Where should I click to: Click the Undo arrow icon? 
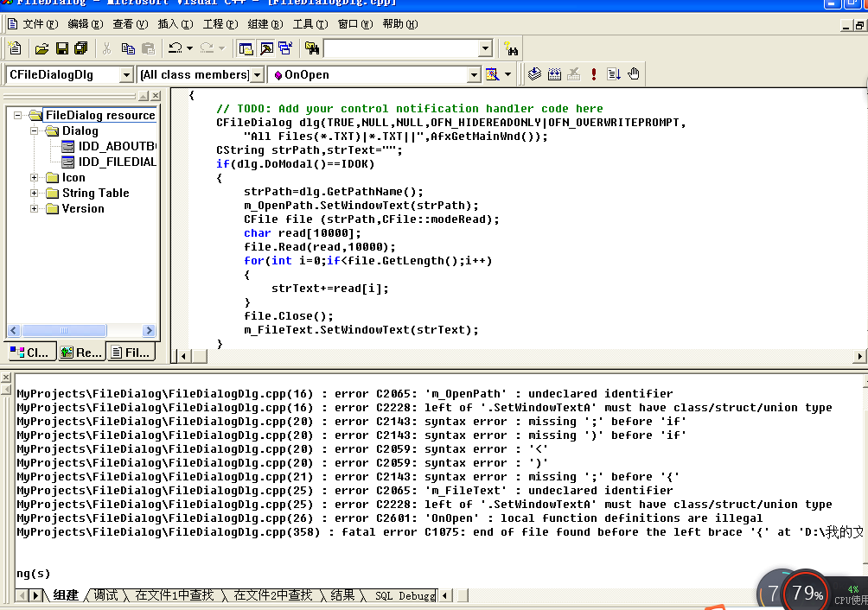click(175, 48)
